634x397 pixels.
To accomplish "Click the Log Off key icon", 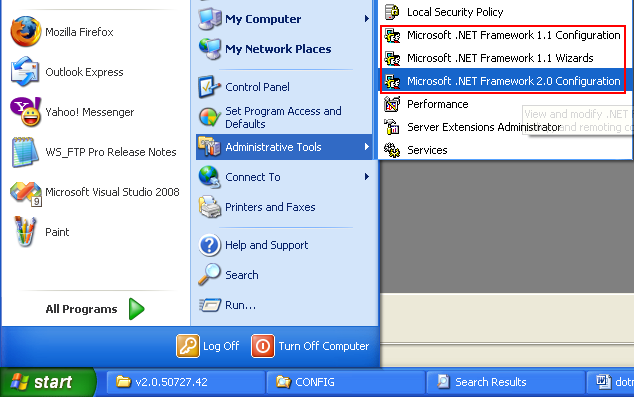I will click(x=188, y=346).
